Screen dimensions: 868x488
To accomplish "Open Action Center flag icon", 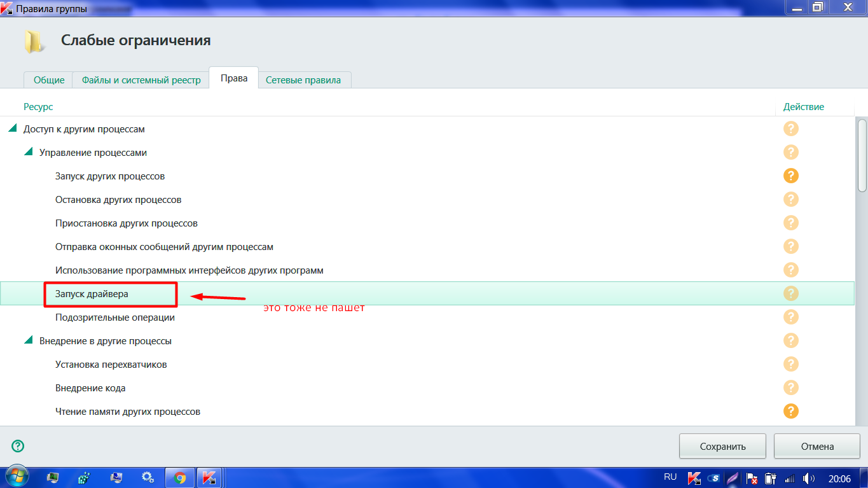I will pyautogui.click(x=752, y=478).
